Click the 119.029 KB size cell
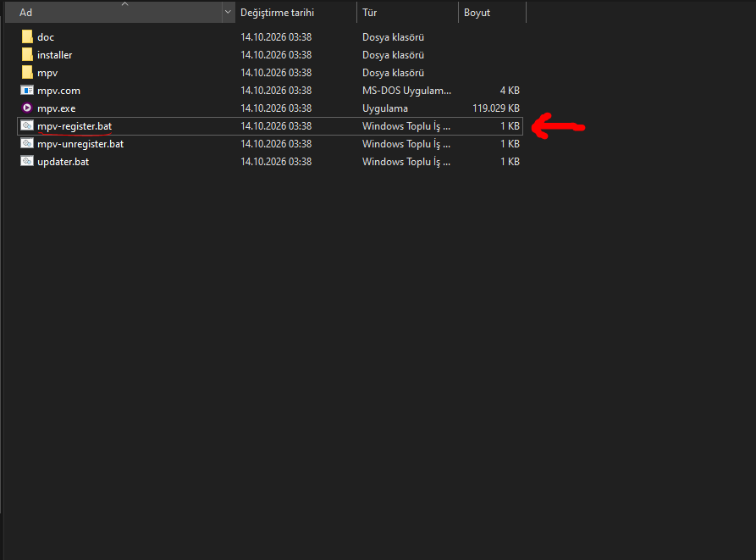 [496, 108]
